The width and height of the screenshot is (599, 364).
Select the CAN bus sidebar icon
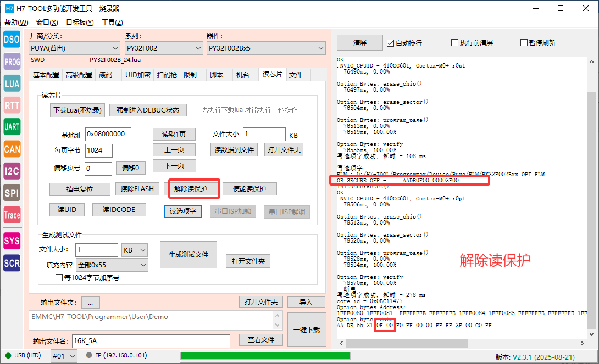coord(12,149)
